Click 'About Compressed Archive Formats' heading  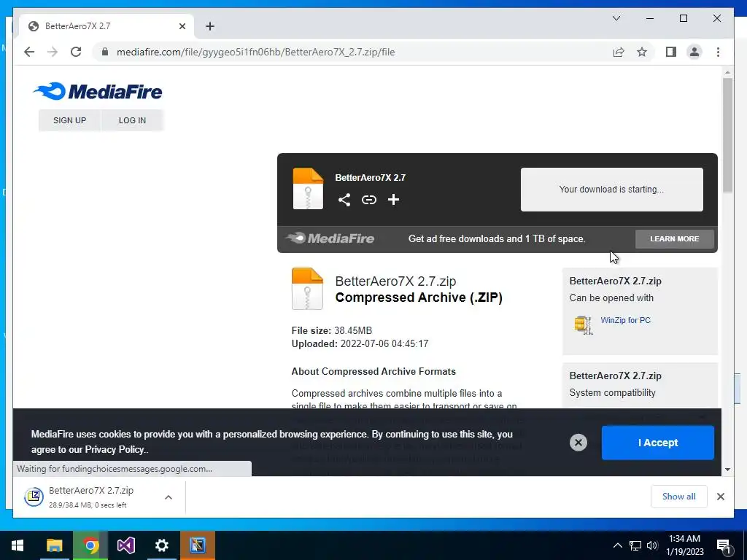point(373,371)
